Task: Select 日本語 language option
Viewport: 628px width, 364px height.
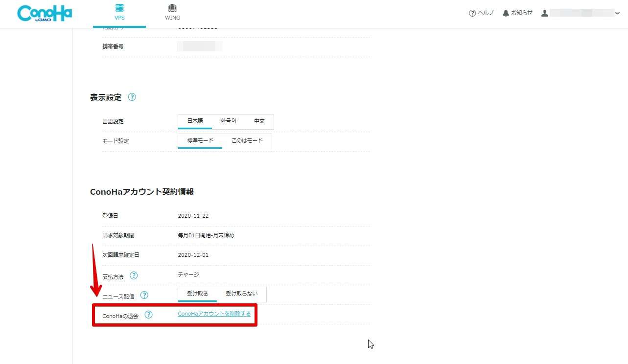Action: pos(195,121)
